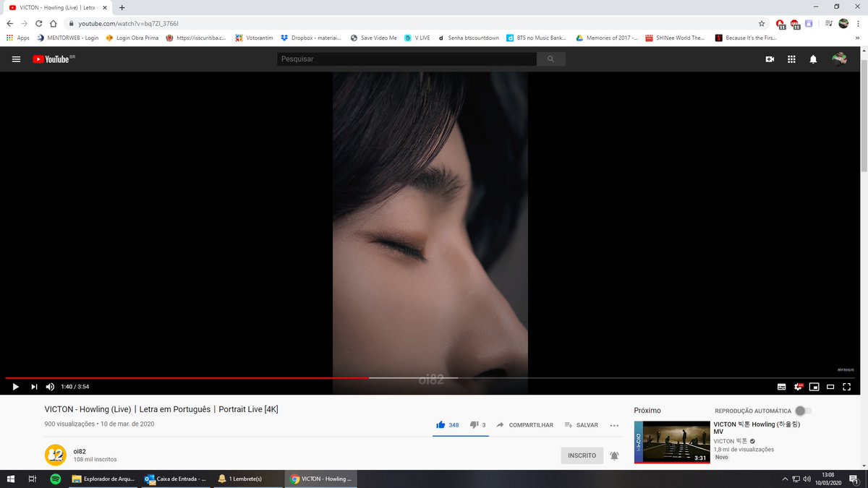Switch to Explorador de Arquivos taskbar window
Screen dimensions: 868x488
coord(103,479)
